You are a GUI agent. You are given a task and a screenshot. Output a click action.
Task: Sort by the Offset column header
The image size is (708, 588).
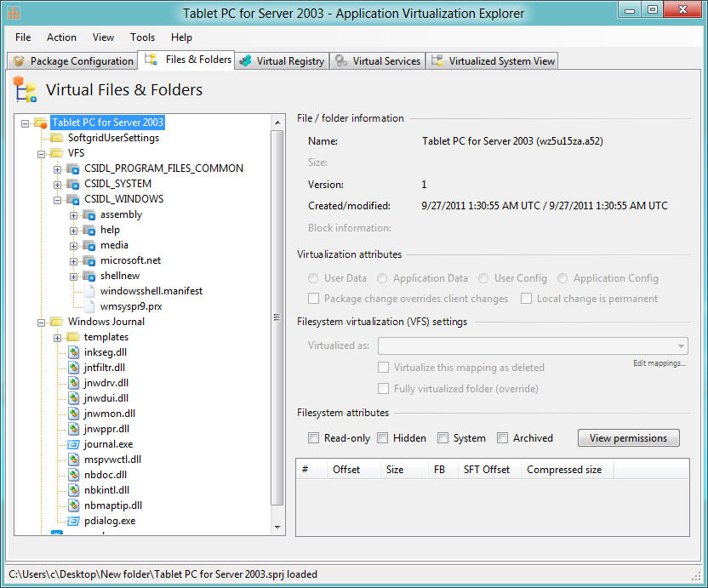click(353, 470)
